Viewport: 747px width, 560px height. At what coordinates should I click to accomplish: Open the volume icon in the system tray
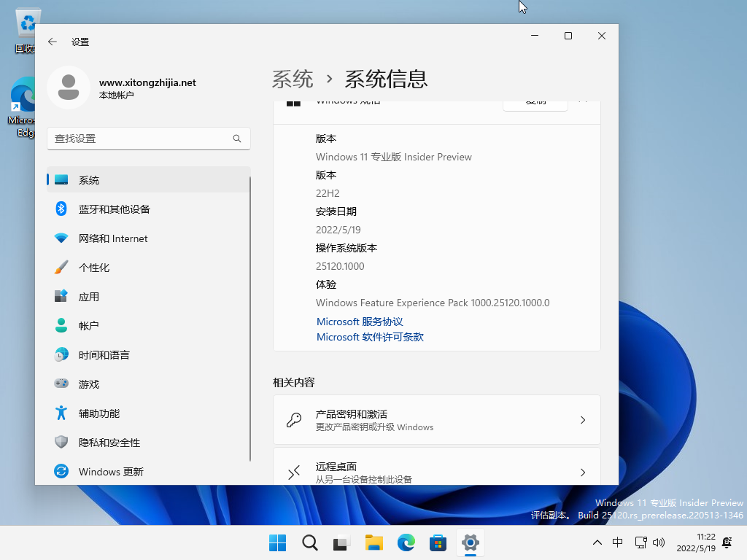[659, 543]
